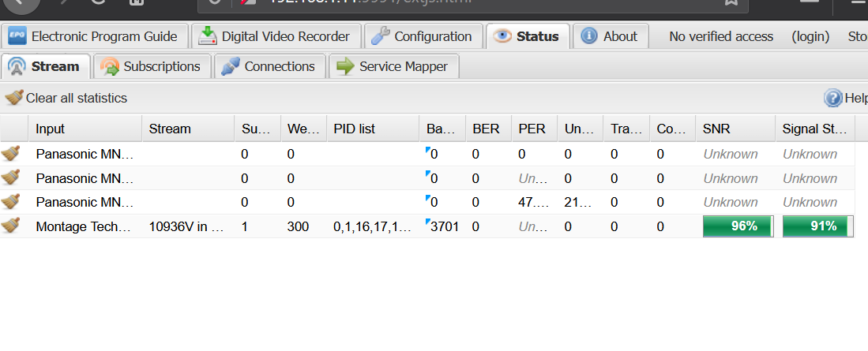Select the 10936V stream cell
868x351 pixels.
(187, 226)
